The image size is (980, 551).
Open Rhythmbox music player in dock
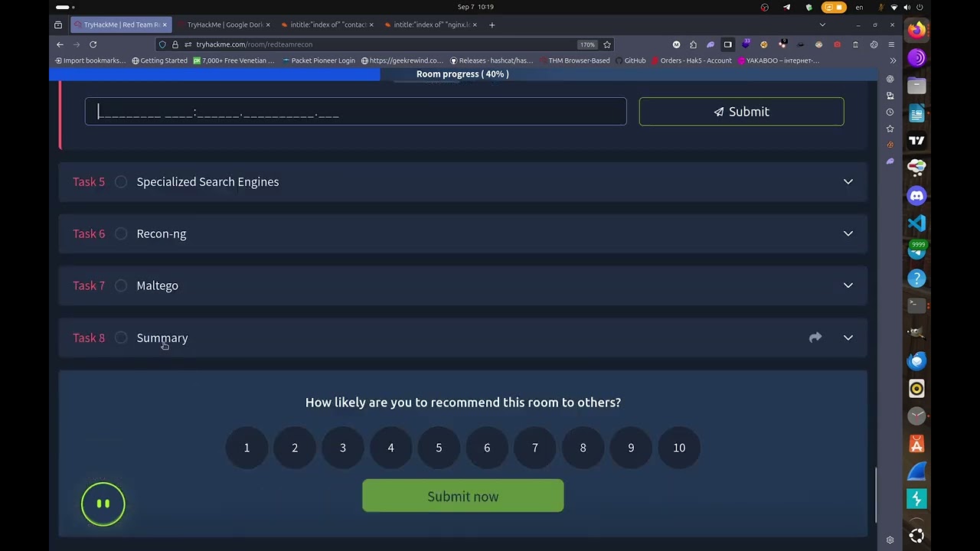click(916, 389)
